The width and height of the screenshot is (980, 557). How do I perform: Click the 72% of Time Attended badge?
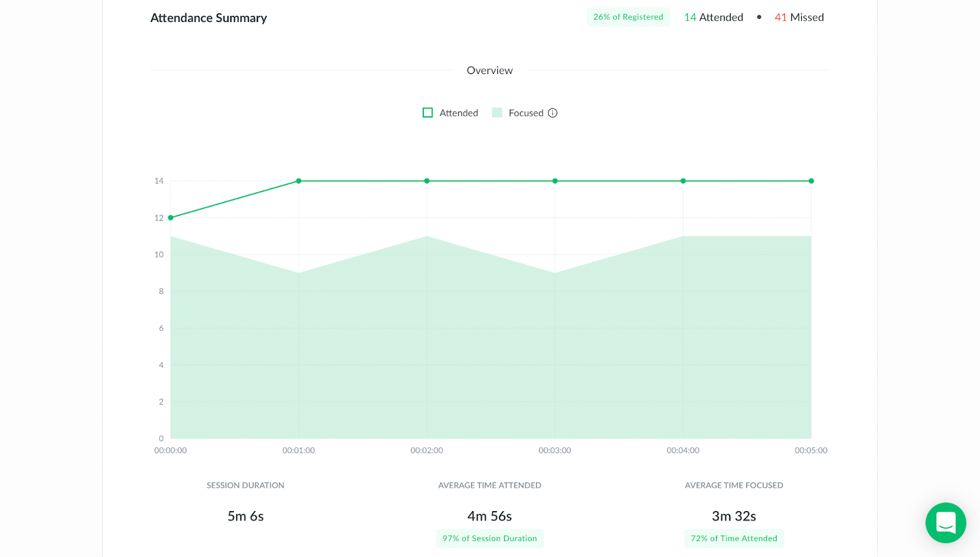click(x=734, y=539)
